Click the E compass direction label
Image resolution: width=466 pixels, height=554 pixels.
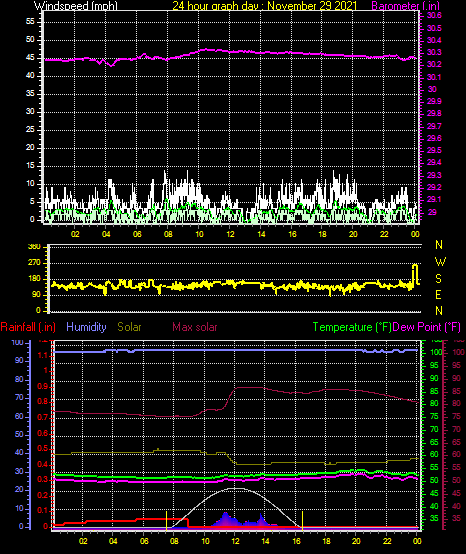point(438,294)
